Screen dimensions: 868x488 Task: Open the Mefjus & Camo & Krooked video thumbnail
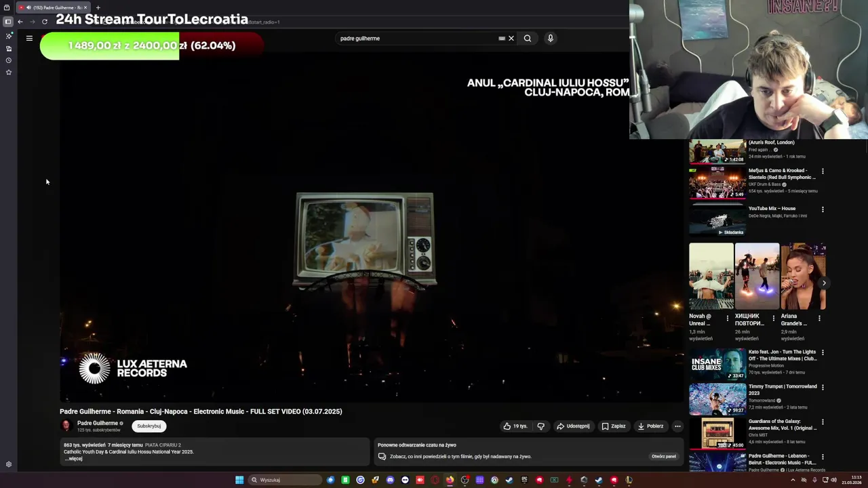tap(717, 182)
